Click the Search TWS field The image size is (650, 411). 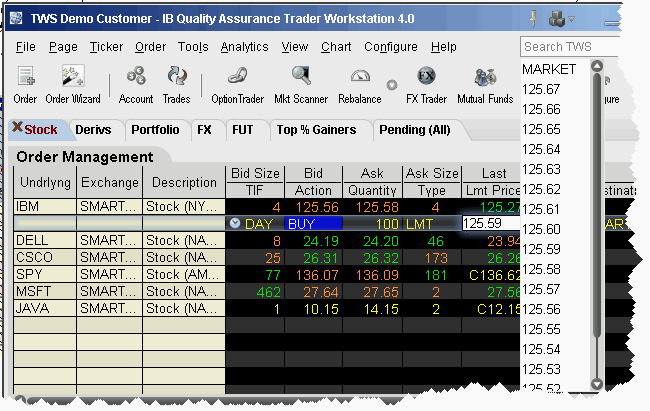[570, 46]
